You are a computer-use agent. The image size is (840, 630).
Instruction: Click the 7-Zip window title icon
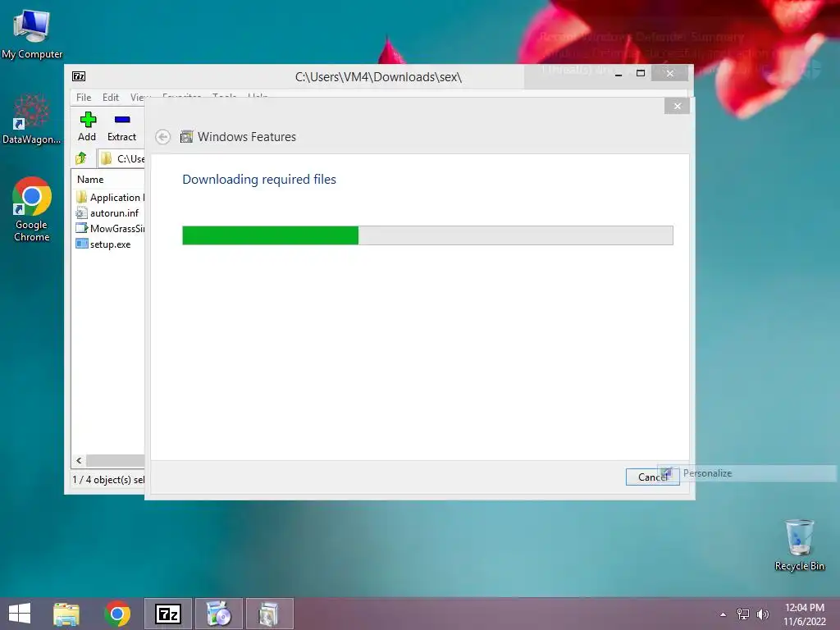pos(79,76)
